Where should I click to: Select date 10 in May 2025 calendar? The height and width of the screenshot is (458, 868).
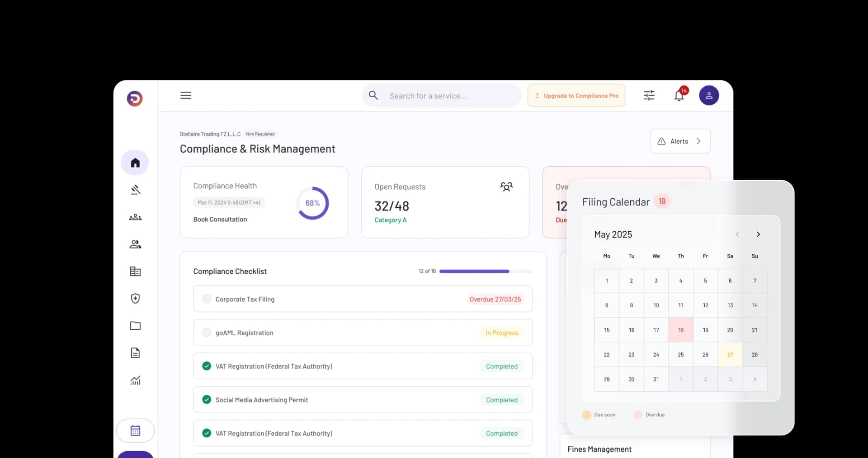(656, 305)
